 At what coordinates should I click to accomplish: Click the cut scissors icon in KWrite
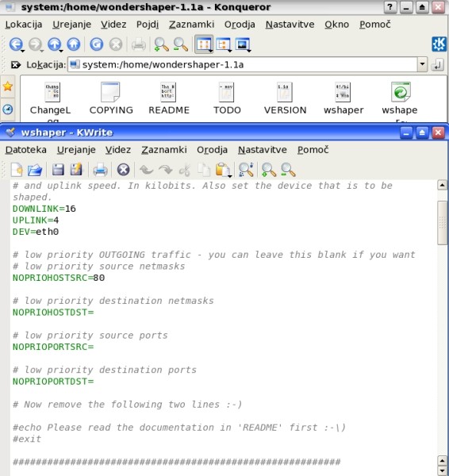click(185, 170)
